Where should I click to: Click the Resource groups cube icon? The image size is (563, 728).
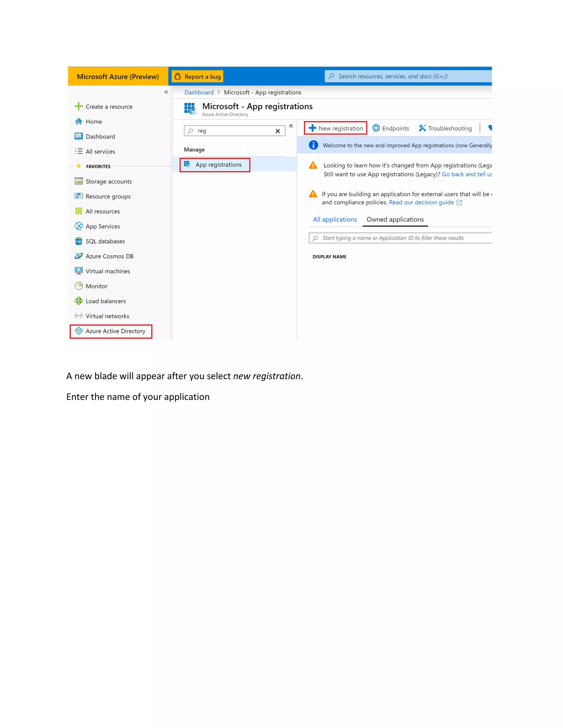pos(78,196)
